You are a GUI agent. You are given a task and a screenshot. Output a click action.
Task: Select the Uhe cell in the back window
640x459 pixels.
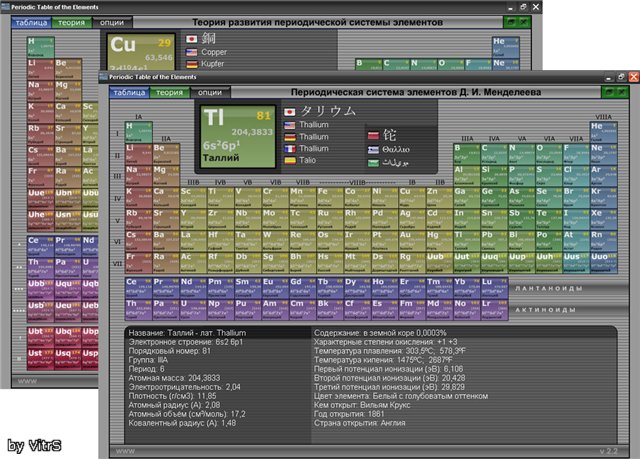[40, 221]
